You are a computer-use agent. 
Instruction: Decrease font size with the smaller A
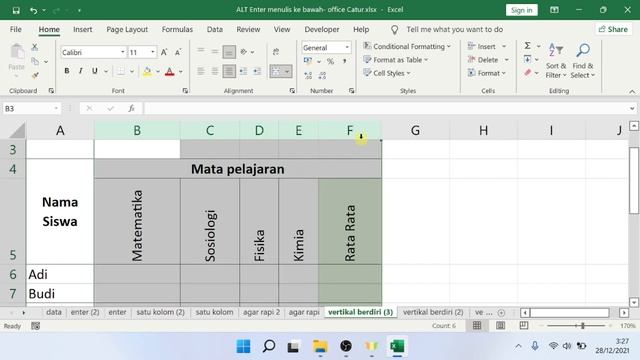click(178, 52)
